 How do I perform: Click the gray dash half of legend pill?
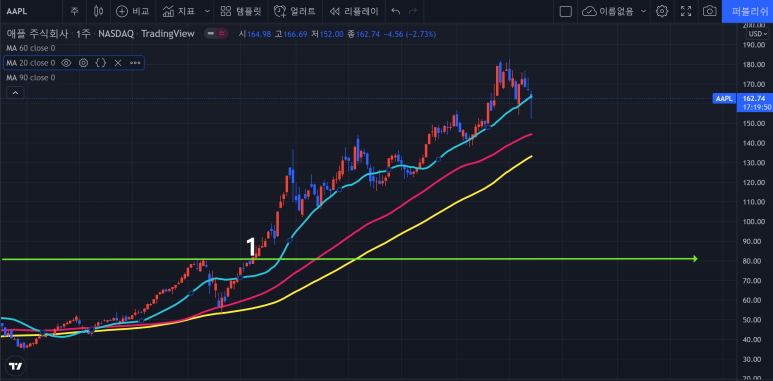[x=211, y=34]
